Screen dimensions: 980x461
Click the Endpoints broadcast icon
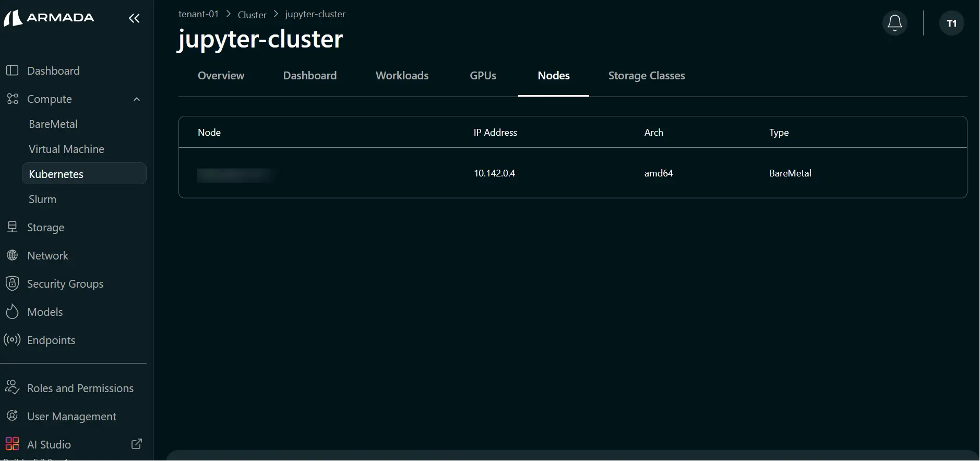point(13,340)
